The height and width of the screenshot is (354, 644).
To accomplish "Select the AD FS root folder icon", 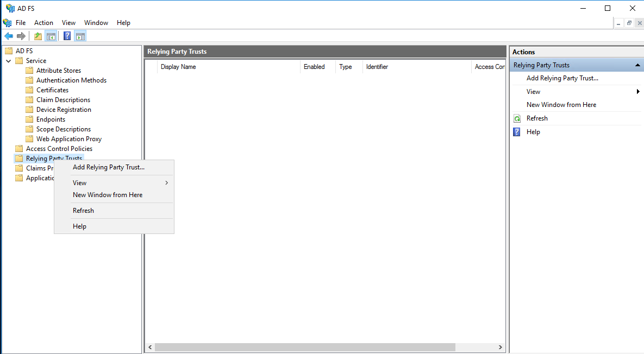I will (9, 51).
